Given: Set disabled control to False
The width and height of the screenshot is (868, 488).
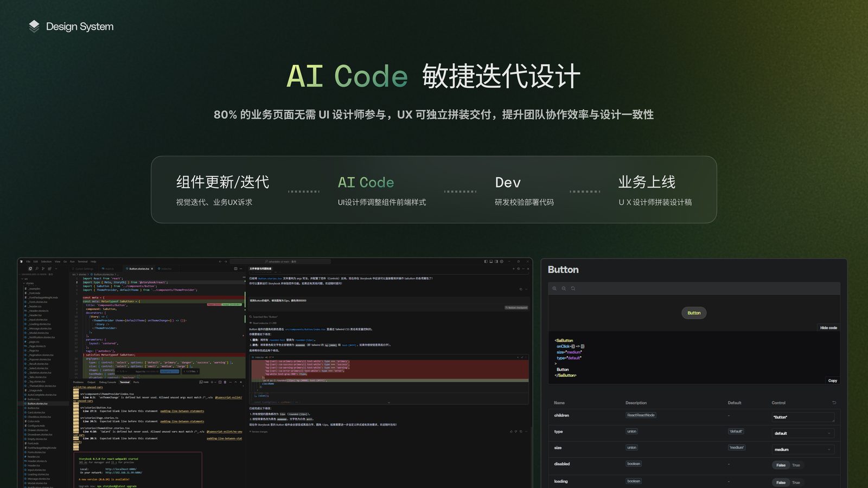Looking at the screenshot, I should point(781,465).
